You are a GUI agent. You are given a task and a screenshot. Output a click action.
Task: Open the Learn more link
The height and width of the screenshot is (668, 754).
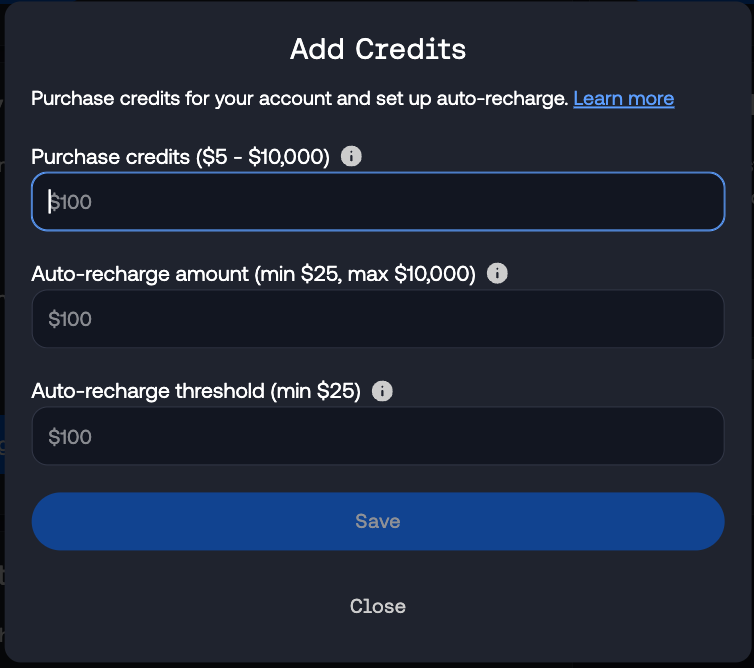[623, 98]
